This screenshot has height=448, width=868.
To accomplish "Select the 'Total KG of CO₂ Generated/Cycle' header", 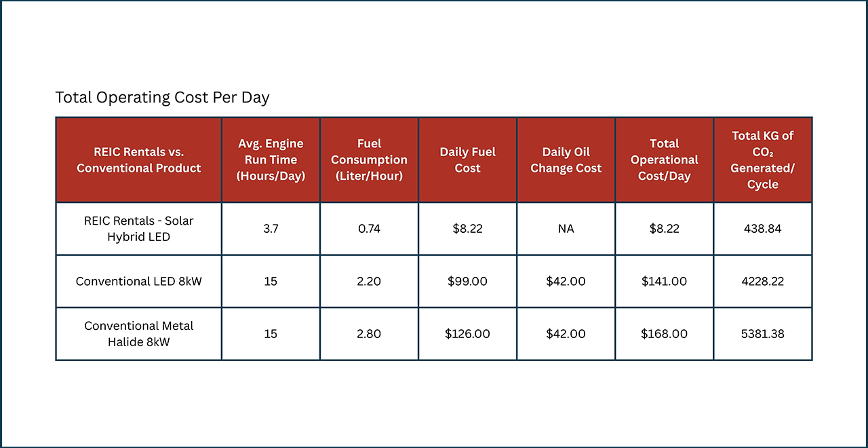I will click(762, 160).
